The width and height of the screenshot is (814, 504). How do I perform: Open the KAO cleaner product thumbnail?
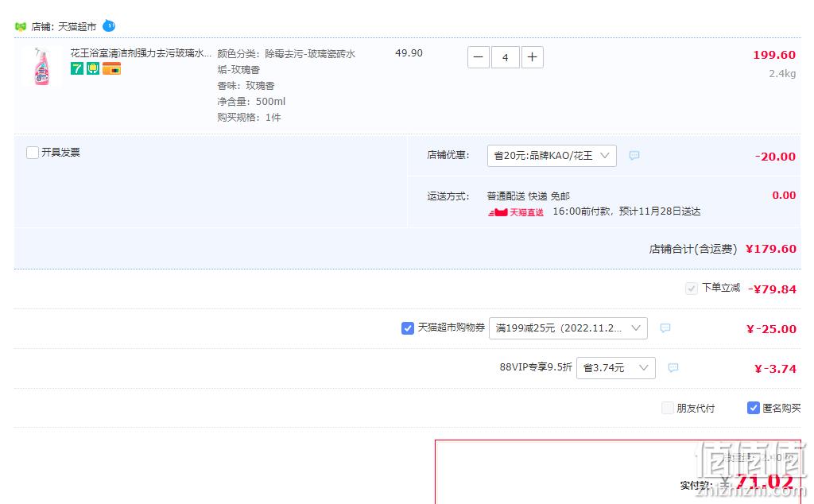(x=41, y=67)
